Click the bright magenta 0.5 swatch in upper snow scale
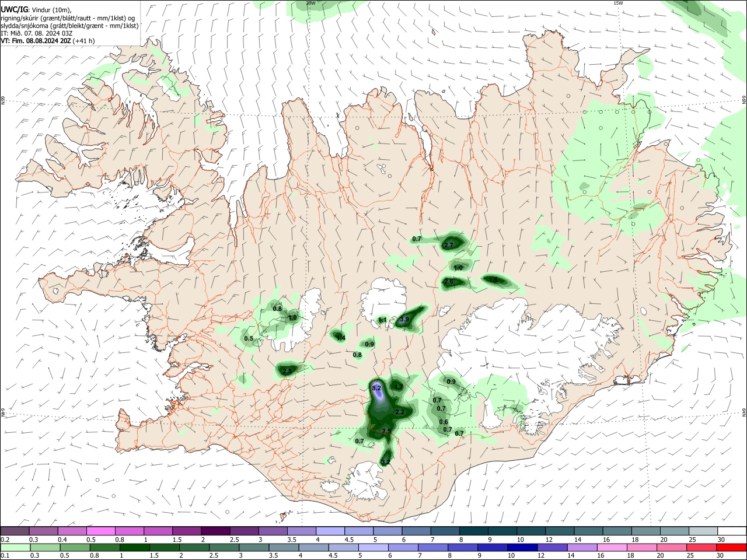This screenshot has height=560, width=747. click(100, 531)
